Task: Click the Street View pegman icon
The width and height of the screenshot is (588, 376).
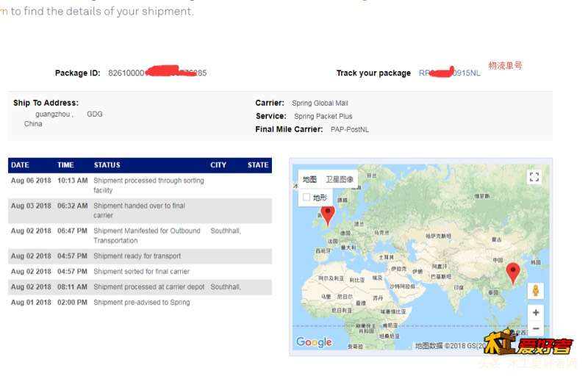Action: click(x=536, y=291)
